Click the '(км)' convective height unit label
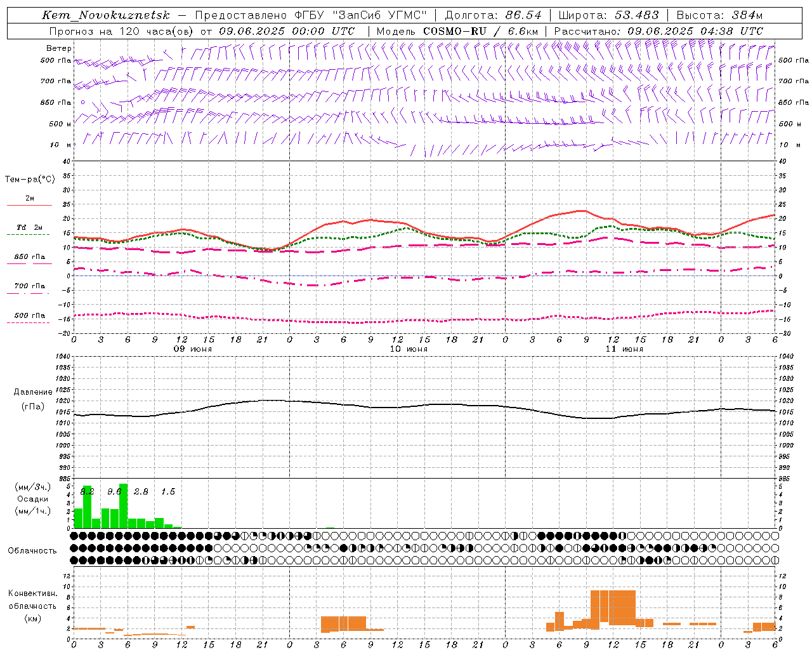This screenshot has width=812, height=650. click(32, 618)
